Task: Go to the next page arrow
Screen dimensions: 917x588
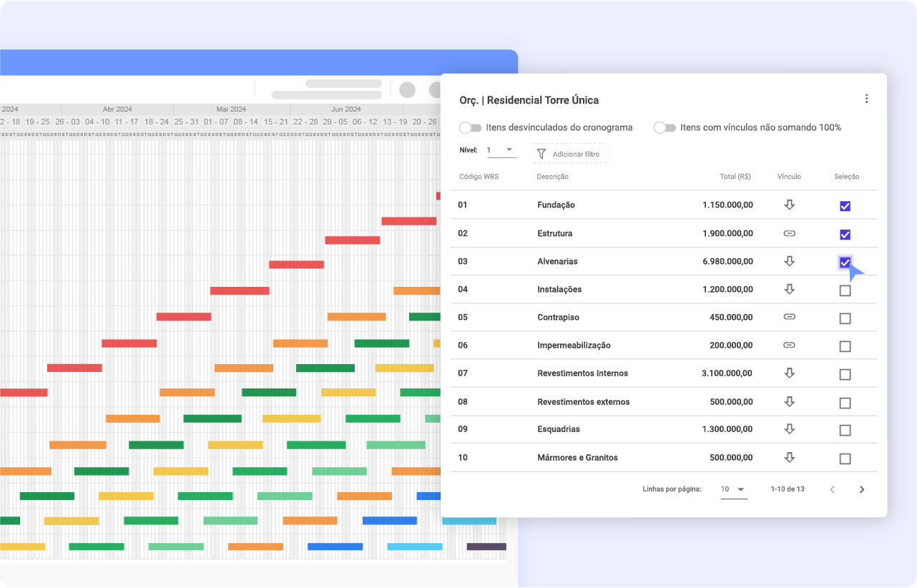Action: (862, 489)
